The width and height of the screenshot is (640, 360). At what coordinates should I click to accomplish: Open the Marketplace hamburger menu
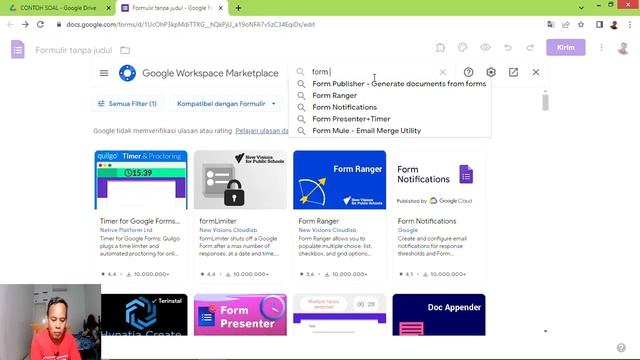pyautogui.click(x=104, y=73)
